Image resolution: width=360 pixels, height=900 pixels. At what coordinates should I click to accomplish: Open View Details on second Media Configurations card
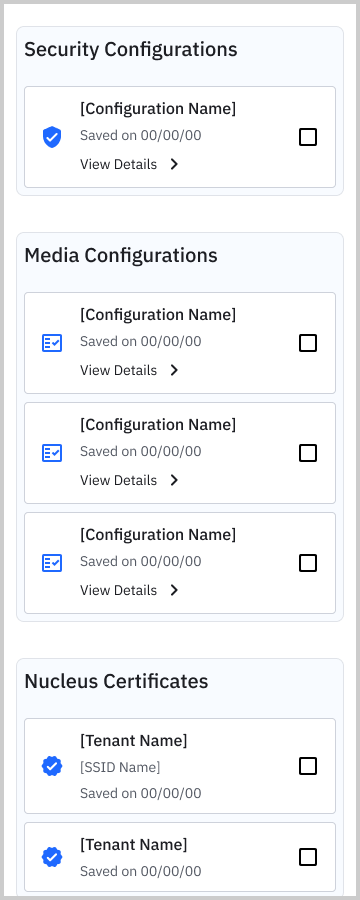pos(118,480)
